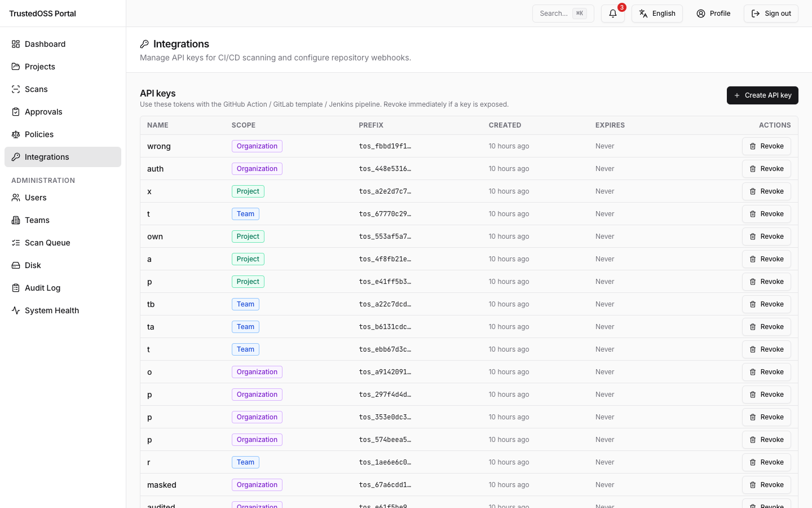The width and height of the screenshot is (812, 508).
Task: Revoke the key with prefix tos_574beea5
Action: tap(766, 440)
